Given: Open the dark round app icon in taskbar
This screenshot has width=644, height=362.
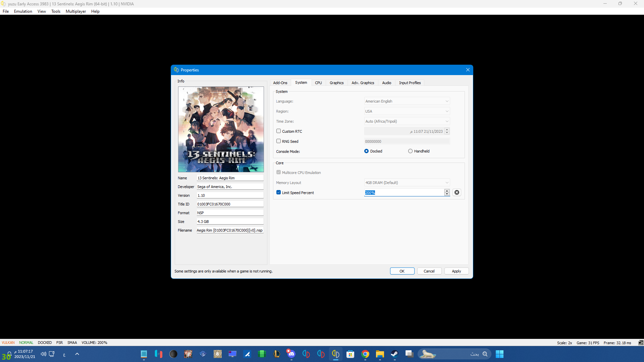Looking at the screenshot, I should pos(173,354).
